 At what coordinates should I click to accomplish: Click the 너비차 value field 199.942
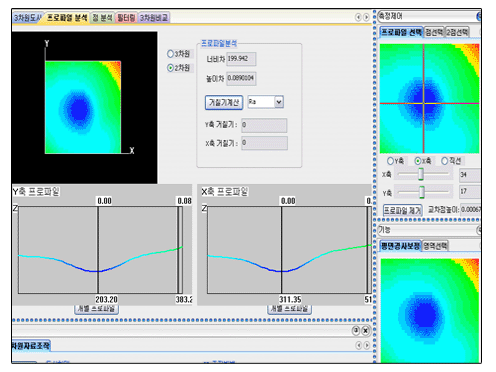tap(241, 59)
